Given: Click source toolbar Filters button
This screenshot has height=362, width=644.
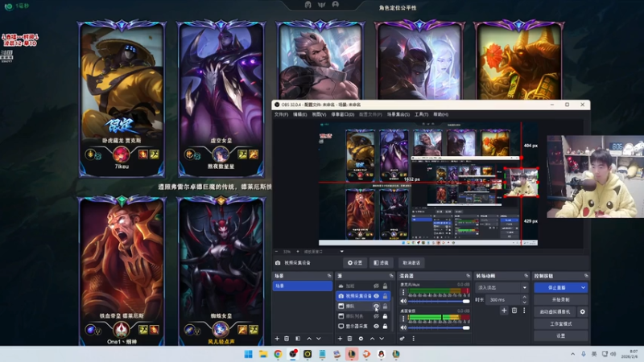Looking at the screenshot, I should pyautogui.click(x=382, y=263).
